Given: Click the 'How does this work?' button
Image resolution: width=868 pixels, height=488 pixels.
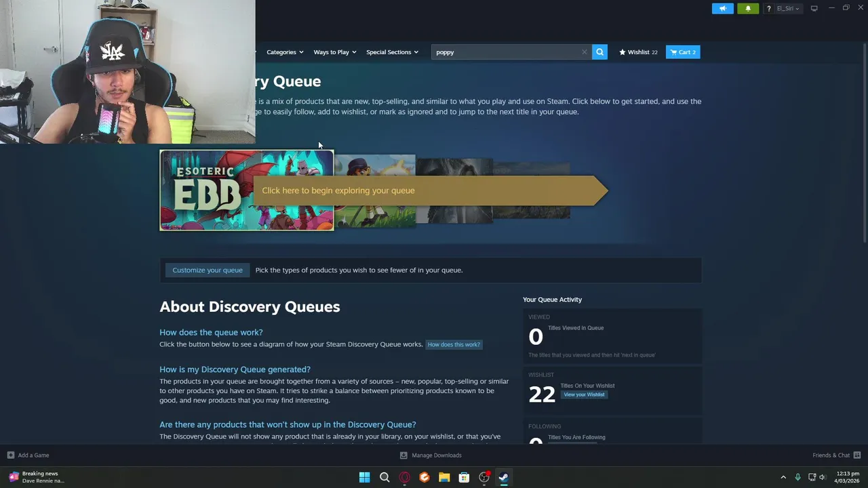Looking at the screenshot, I should pyautogui.click(x=454, y=344).
